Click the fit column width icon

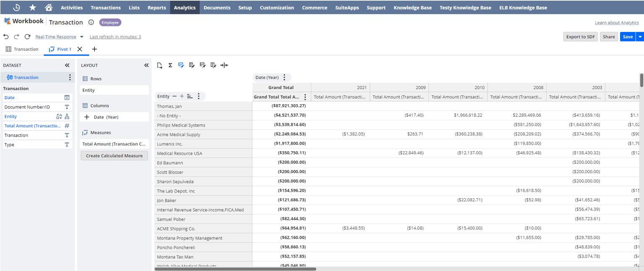pos(224,65)
